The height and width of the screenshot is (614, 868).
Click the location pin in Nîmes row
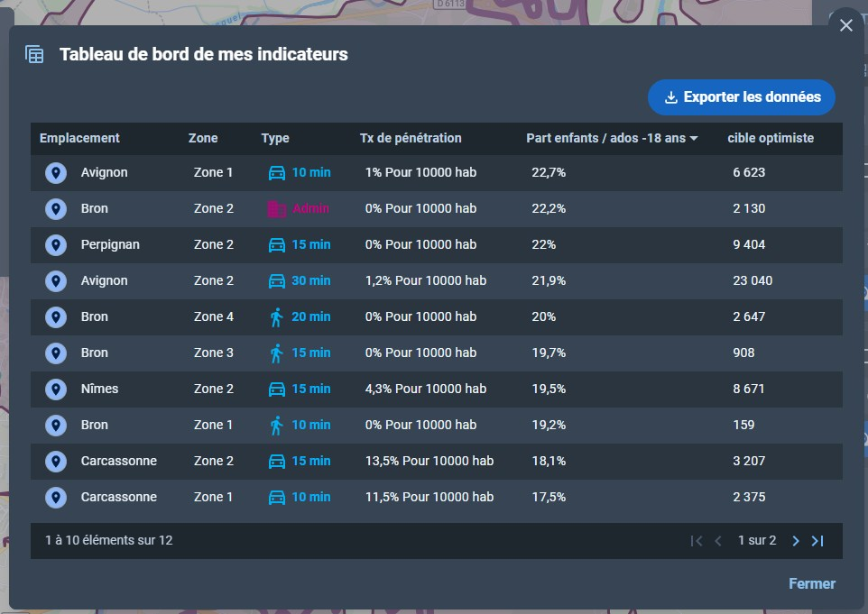click(x=55, y=389)
